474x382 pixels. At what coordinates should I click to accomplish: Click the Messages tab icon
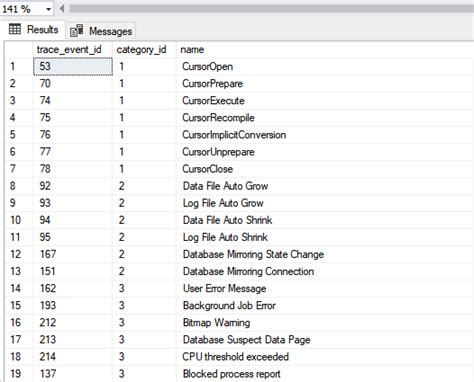(x=77, y=31)
